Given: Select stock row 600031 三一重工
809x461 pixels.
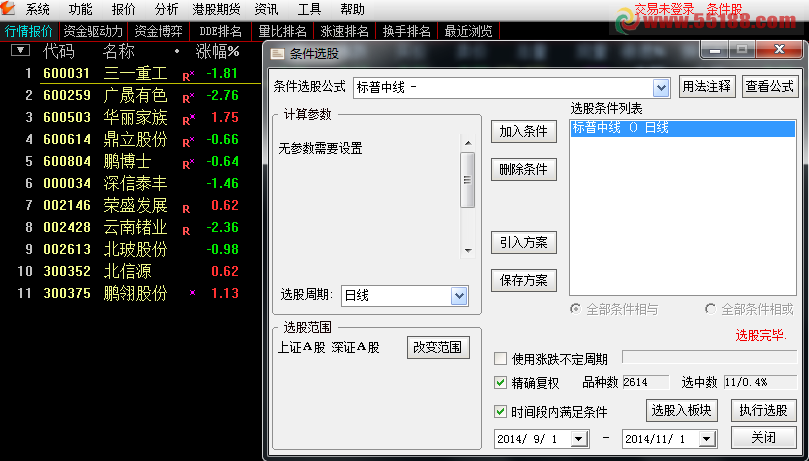Looking at the screenshot, I should [x=132, y=73].
